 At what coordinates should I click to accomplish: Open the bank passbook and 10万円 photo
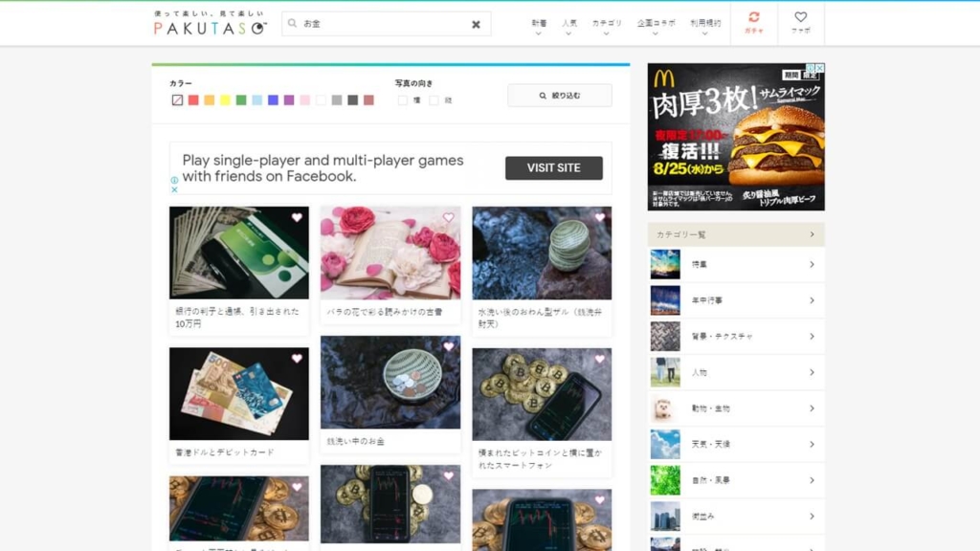[238, 253]
